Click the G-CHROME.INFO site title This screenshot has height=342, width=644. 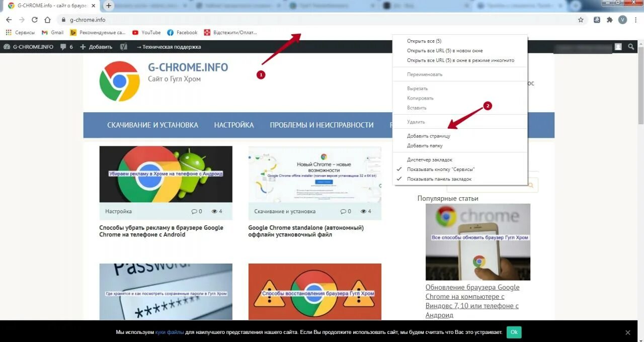(x=188, y=67)
